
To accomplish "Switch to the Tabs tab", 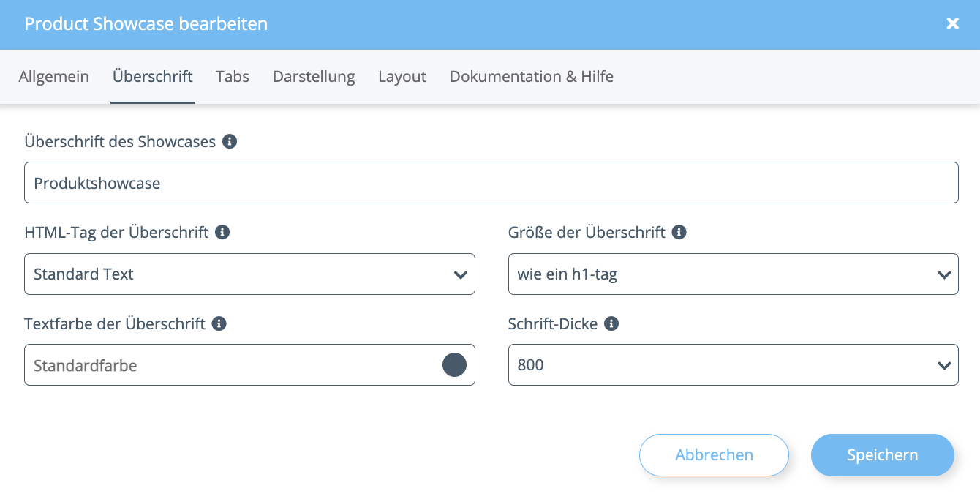I will click(232, 76).
